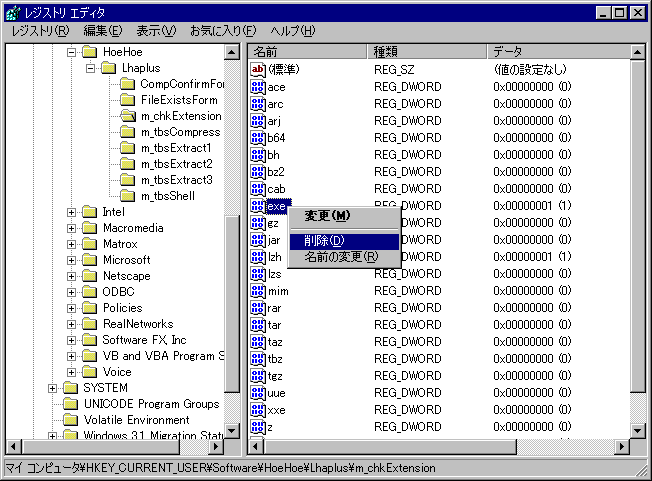Open the お気に入り(F) menu
This screenshot has height=481, width=652.
[222, 31]
